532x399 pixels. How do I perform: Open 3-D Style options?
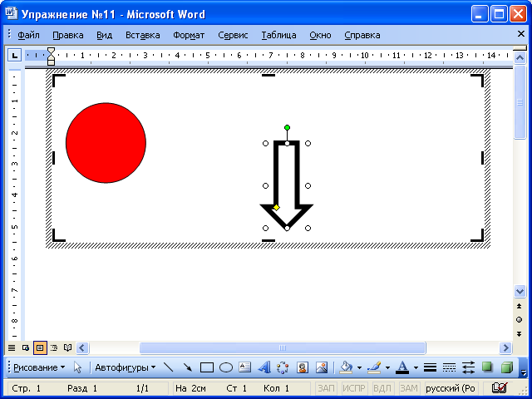click(x=506, y=367)
